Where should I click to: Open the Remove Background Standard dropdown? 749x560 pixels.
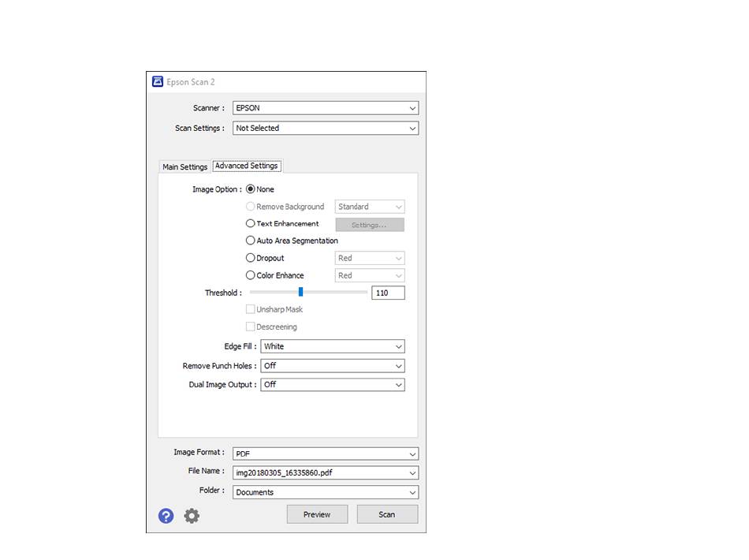coord(370,207)
